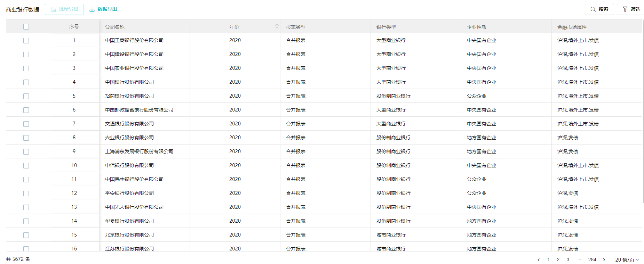Tick the checkbox for 上海浦东发展银行
Viewport: 644px width, 264px height.
pyautogui.click(x=26, y=152)
